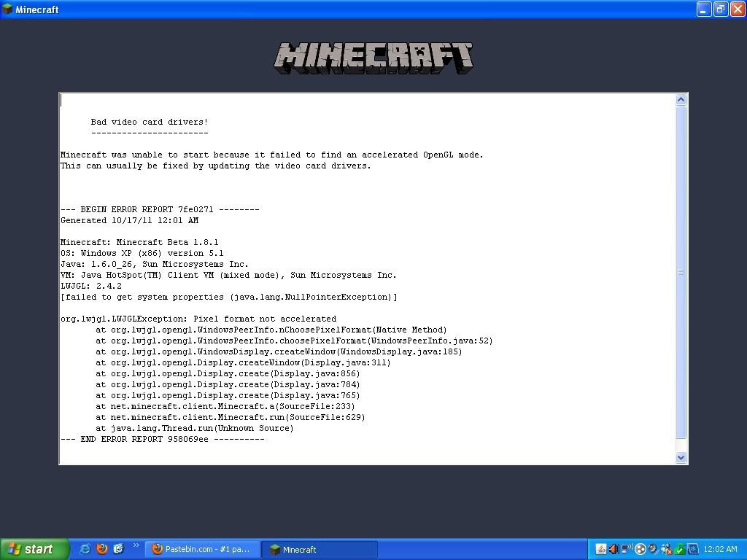Launch Internet Explorer from Quick Launch
The height and width of the screenshot is (560, 747).
(85, 549)
